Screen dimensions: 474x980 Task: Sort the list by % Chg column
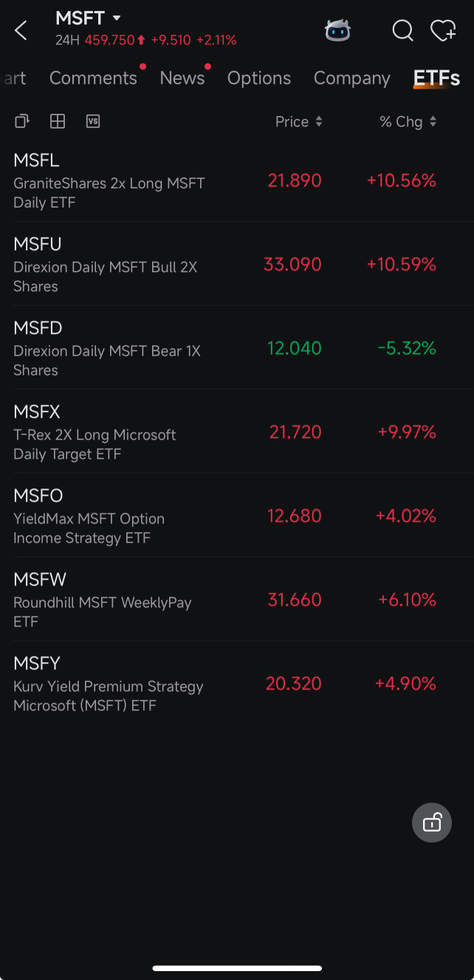point(408,122)
